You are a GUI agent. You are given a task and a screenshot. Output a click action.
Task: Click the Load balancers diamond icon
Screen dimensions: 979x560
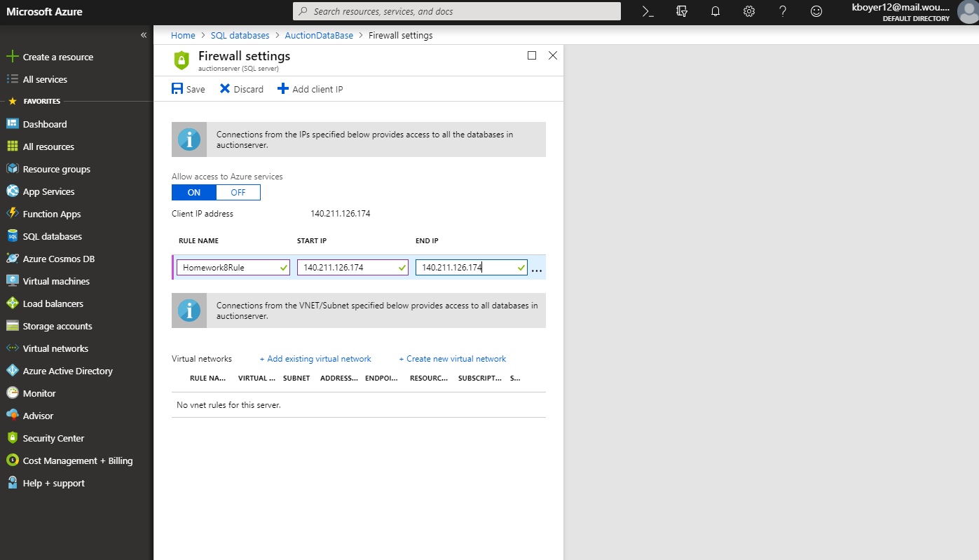(12, 303)
